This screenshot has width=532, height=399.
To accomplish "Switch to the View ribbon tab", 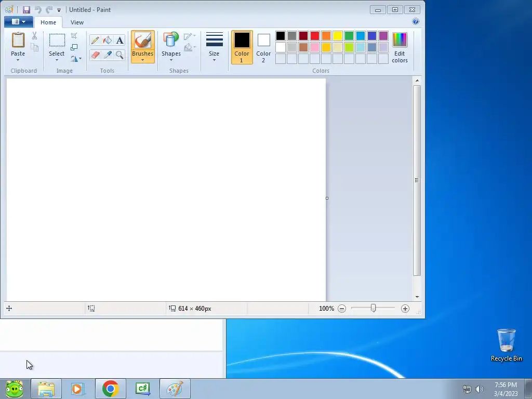I will 77,22.
